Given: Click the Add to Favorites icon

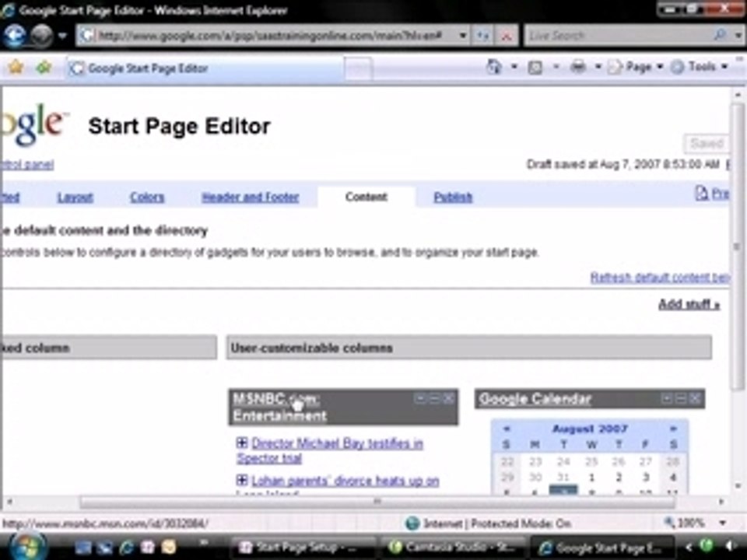Looking at the screenshot, I should (x=44, y=68).
